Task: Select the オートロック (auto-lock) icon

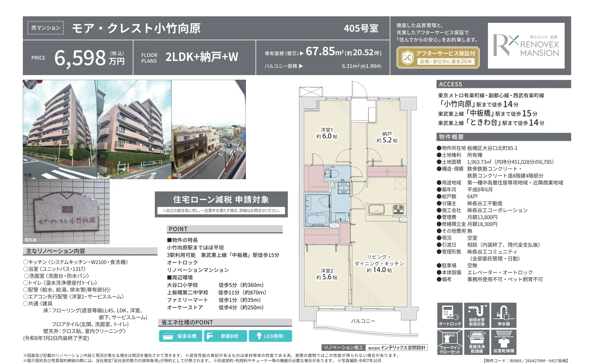Action: pyautogui.click(x=450, y=315)
